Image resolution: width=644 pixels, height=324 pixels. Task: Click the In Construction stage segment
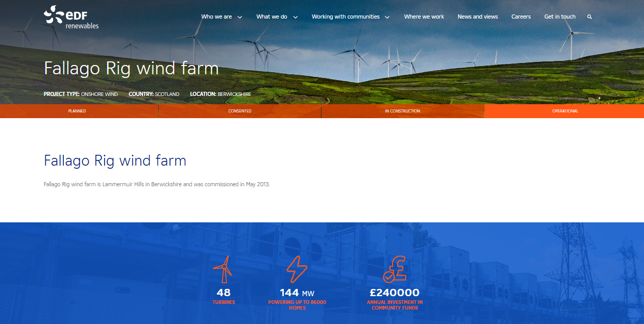tap(403, 110)
